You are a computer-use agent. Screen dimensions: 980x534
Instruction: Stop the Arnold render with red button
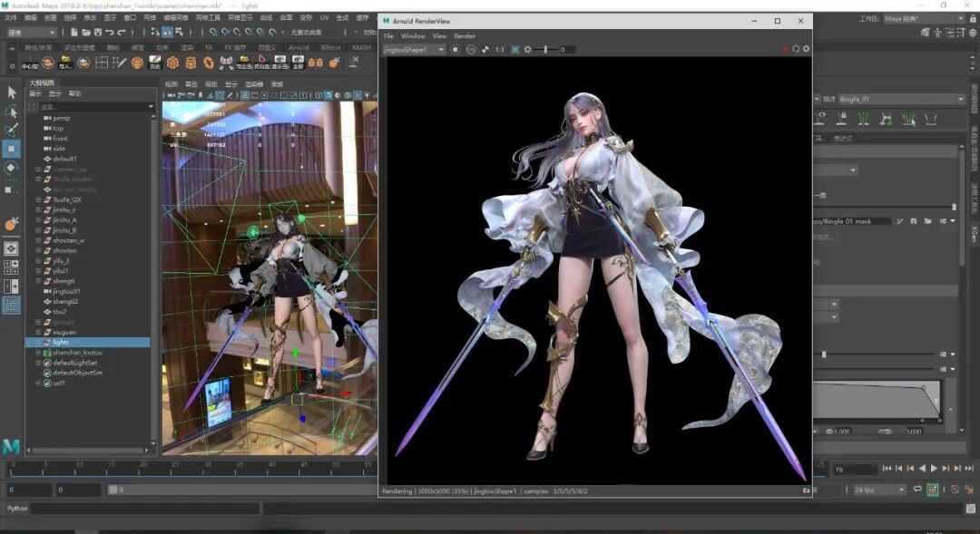point(785,49)
